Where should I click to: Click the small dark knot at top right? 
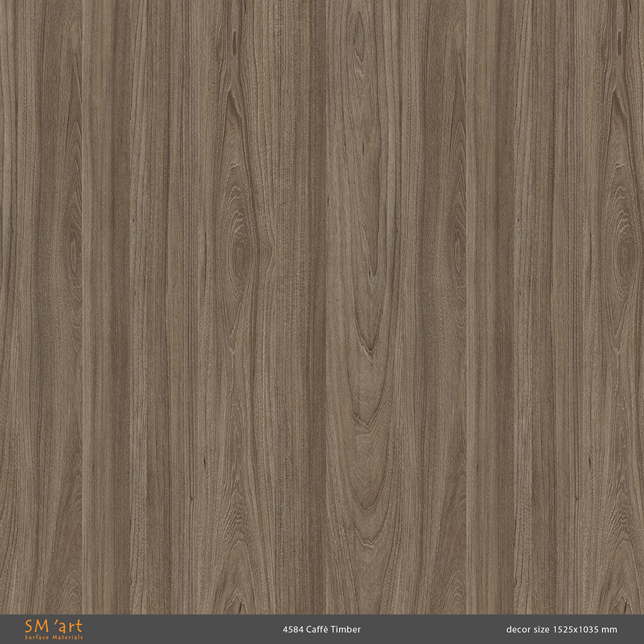click(619, 43)
